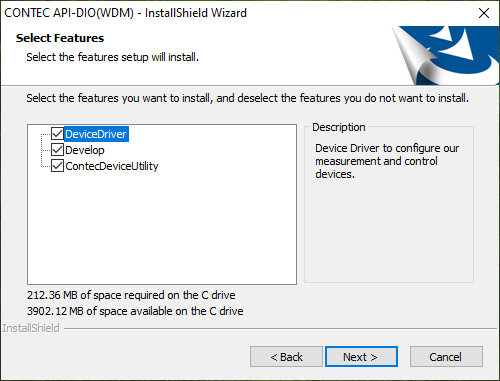Click the space available on C drive text
Screen dimensions: 500x381
tap(135, 311)
